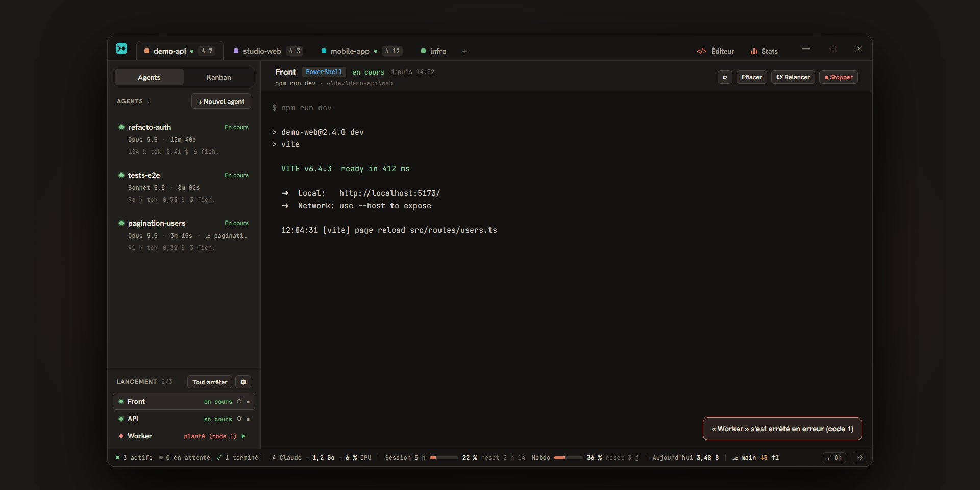Viewport: 980px width, 490px height.
Task: Click the Session usage progress bar
Action: [x=444, y=458]
